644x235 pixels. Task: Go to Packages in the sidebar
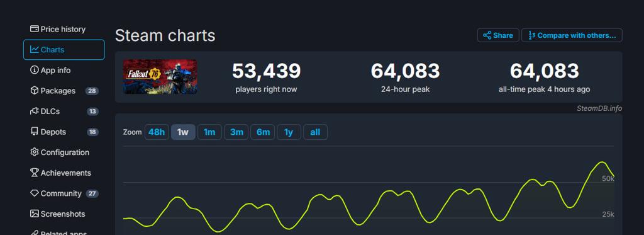[64, 91]
